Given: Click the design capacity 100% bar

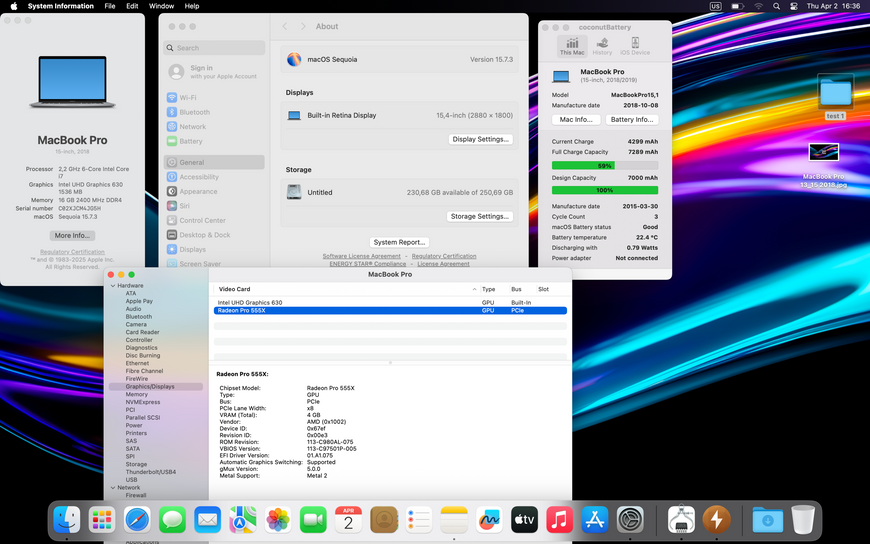Looking at the screenshot, I should (605, 190).
